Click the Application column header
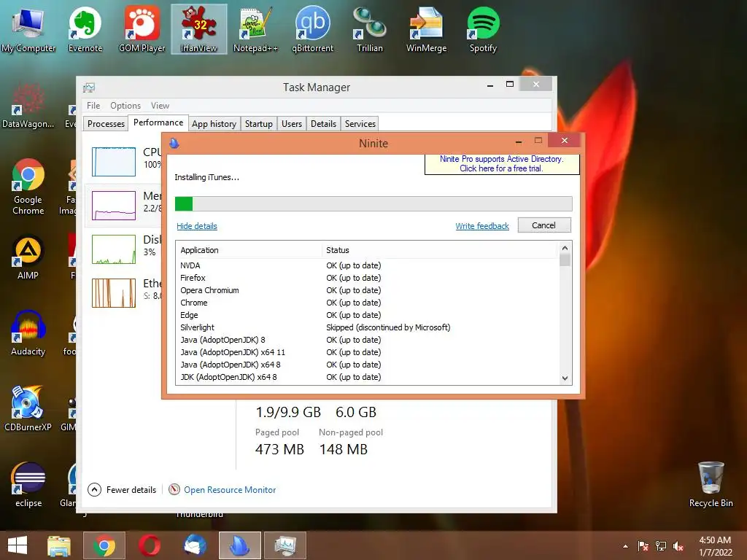Screen dimensions: 747x560 coord(249,250)
